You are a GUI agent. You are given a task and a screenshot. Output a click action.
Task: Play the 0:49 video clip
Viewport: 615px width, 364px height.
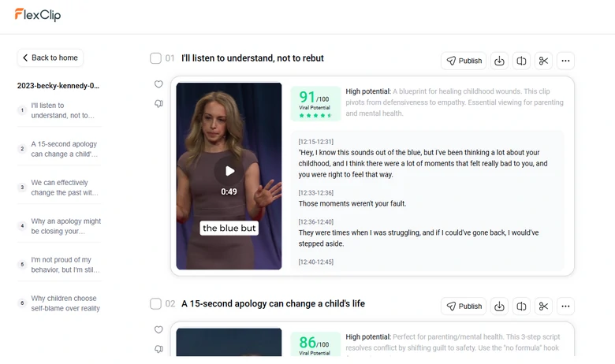[229, 171]
